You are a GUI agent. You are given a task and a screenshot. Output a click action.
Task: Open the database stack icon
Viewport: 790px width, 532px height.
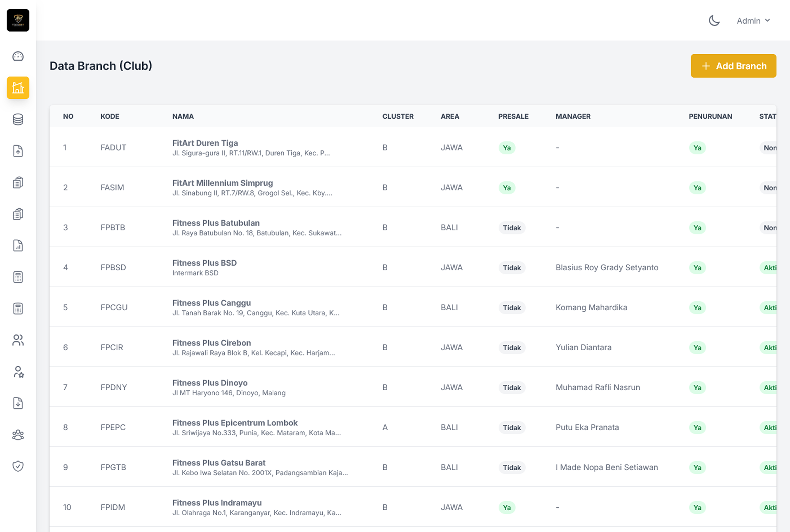tap(18, 119)
